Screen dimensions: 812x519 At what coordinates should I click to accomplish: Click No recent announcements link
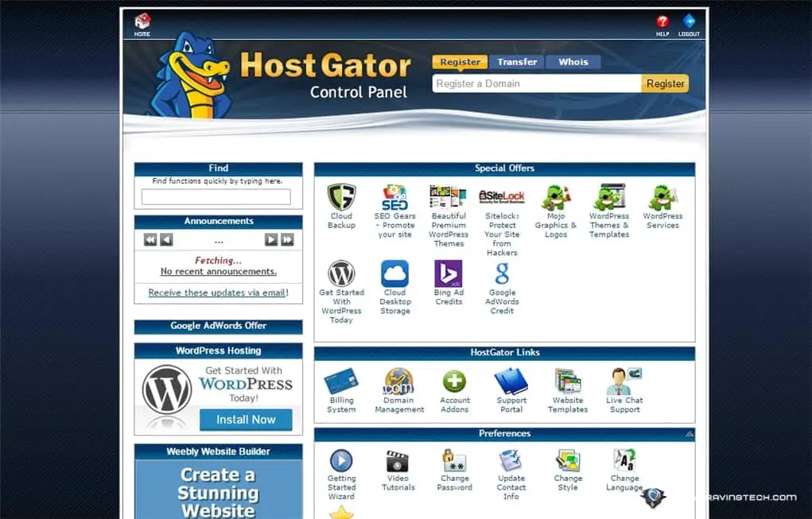click(218, 271)
